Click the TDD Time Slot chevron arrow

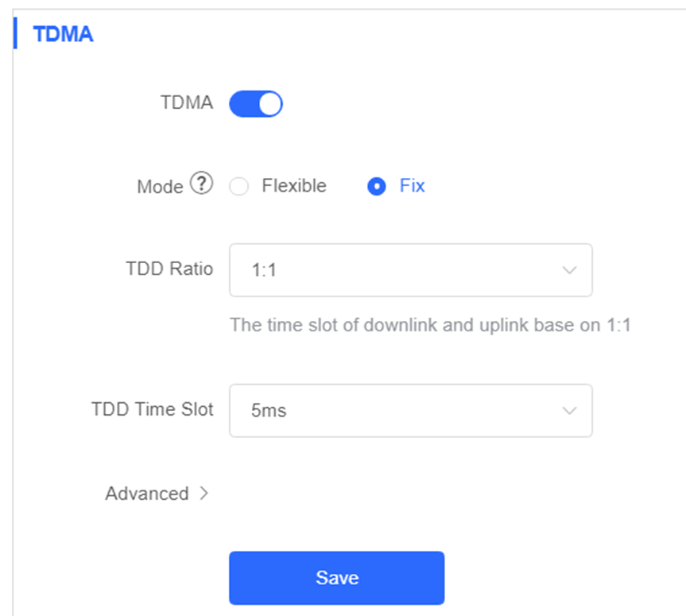pyautogui.click(x=569, y=410)
